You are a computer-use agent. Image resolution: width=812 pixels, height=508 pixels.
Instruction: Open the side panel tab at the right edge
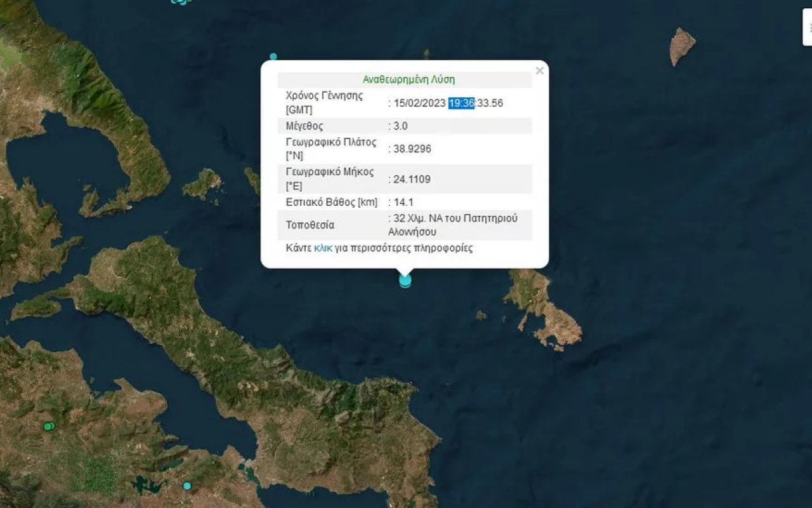click(807, 27)
